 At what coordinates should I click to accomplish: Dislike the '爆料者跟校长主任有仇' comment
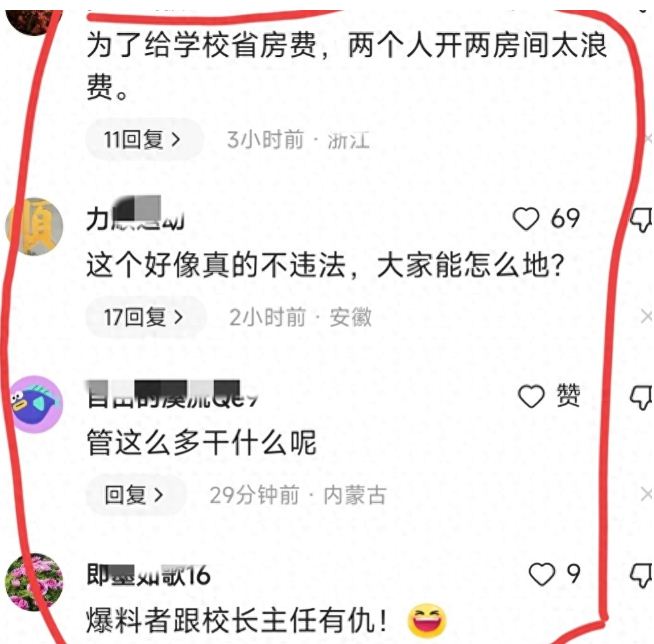tap(641, 576)
